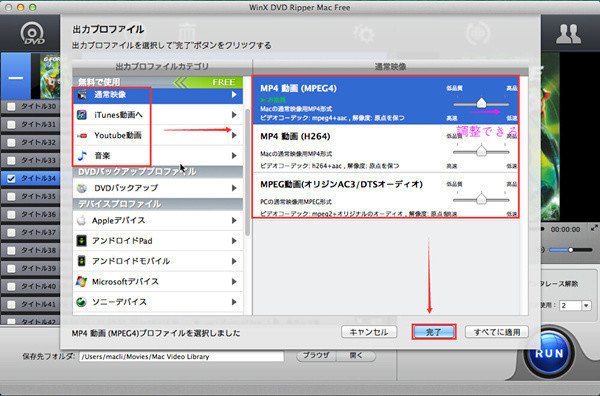600x396 pixels.
Task: Check the タイトル36 checkbox
Action: click(x=11, y=214)
